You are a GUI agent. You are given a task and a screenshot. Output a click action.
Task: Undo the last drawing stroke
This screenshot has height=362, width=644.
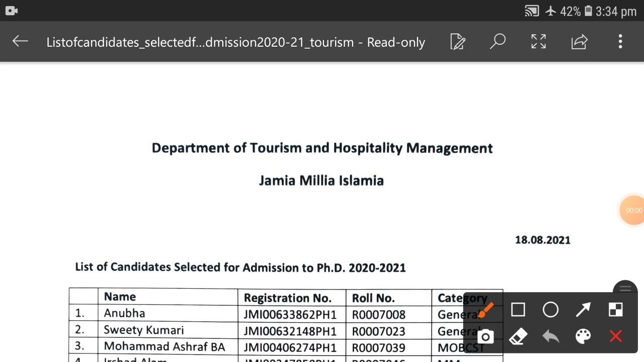pyautogui.click(x=551, y=336)
